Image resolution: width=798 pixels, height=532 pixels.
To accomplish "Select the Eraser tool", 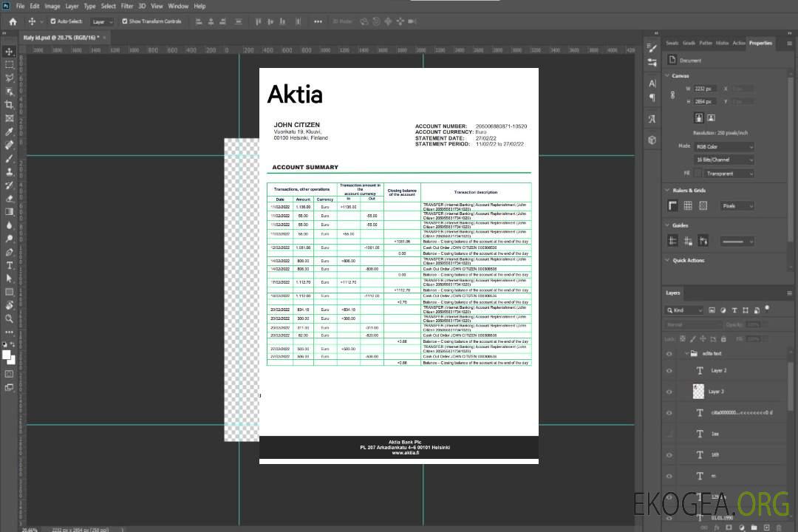I will click(x=9, y=199).
